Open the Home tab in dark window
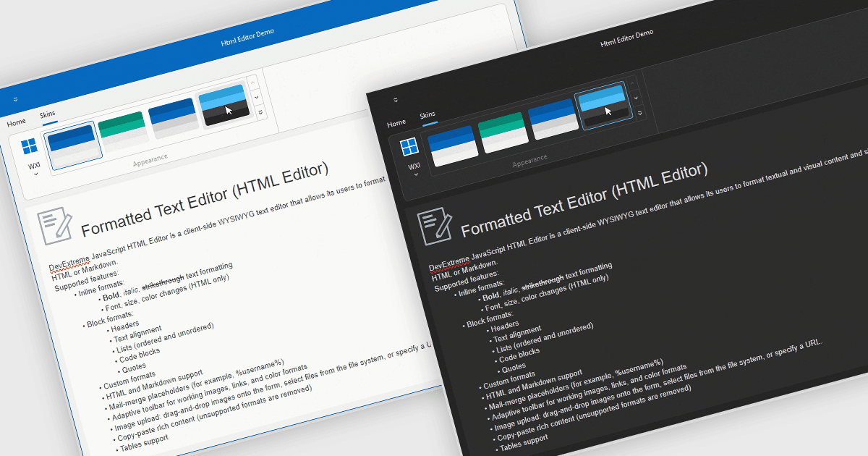This screenshot has height=456, width=868. [396, 122]
